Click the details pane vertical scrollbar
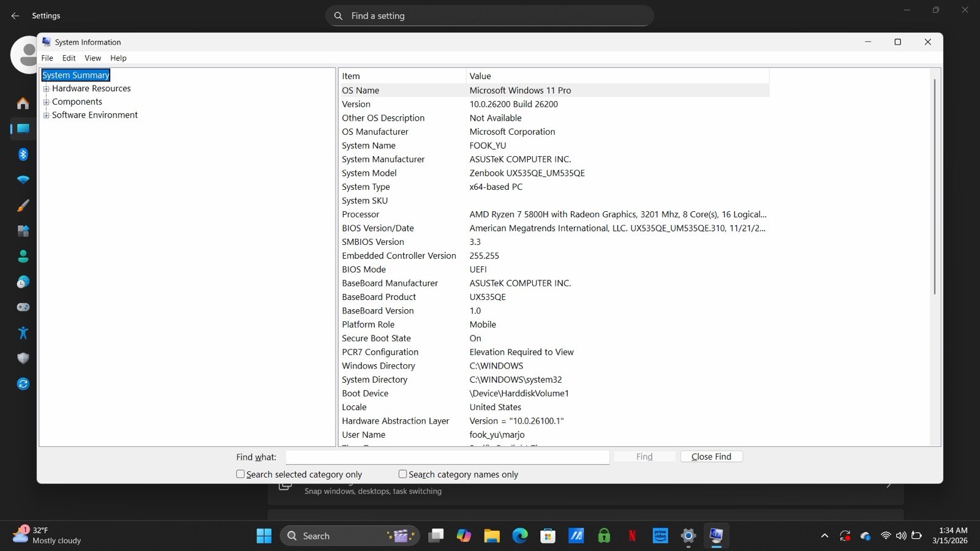 pos(935,187)
